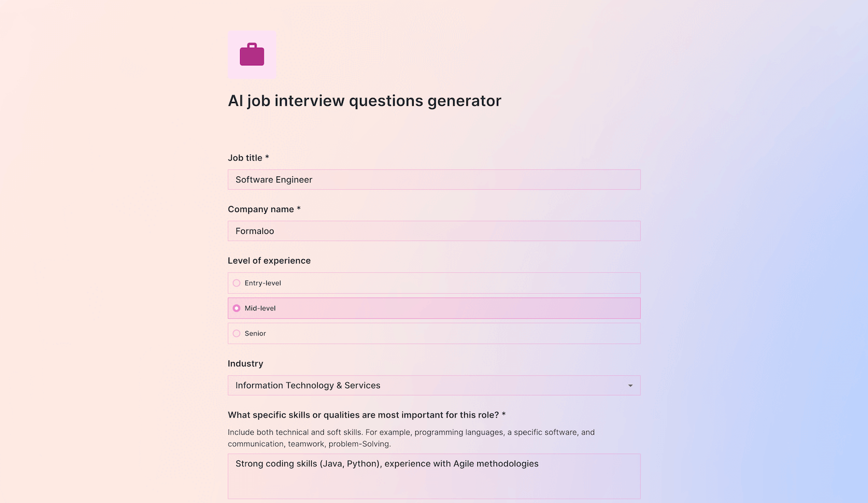Click the Senior option row
Viewport: 868px width, 503px height.
click(434, 333)
